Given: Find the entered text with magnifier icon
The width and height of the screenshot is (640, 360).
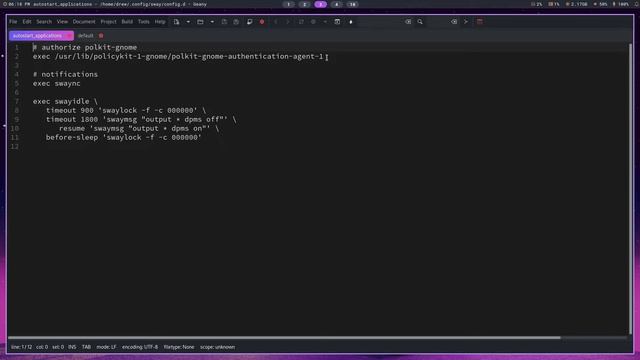Looking at the screenshot, I should coord(420,22).
